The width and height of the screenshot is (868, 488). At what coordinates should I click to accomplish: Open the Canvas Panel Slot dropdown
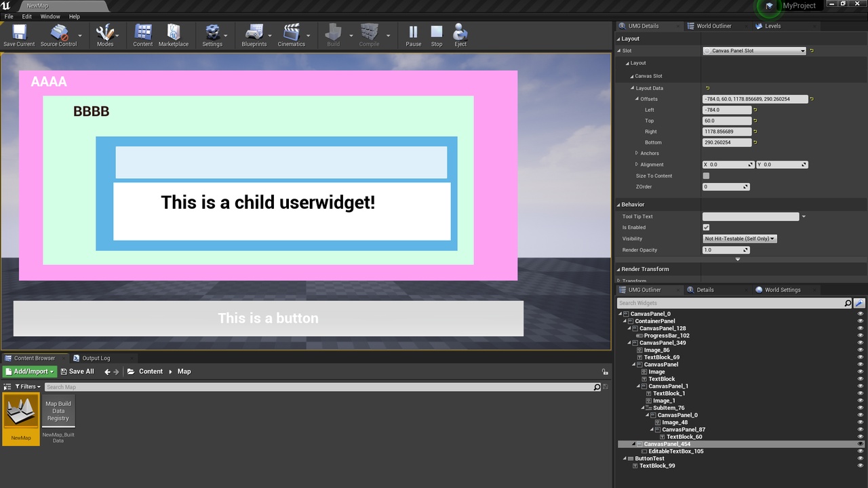coord(754,51)
